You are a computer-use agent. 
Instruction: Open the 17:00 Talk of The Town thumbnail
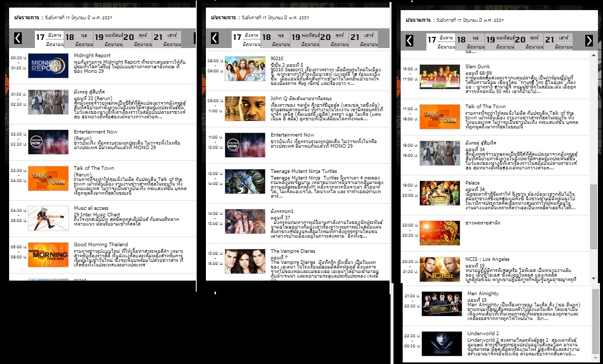pos(440,117)
